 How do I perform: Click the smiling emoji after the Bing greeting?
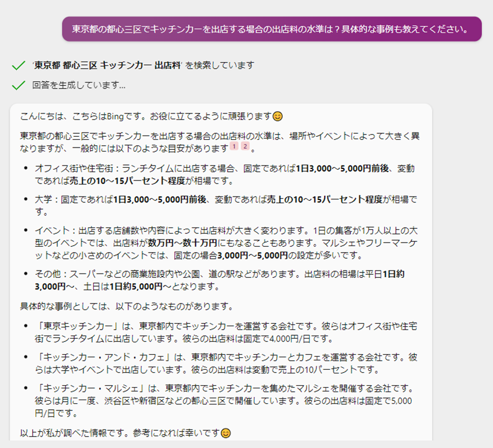coord(278,116)
